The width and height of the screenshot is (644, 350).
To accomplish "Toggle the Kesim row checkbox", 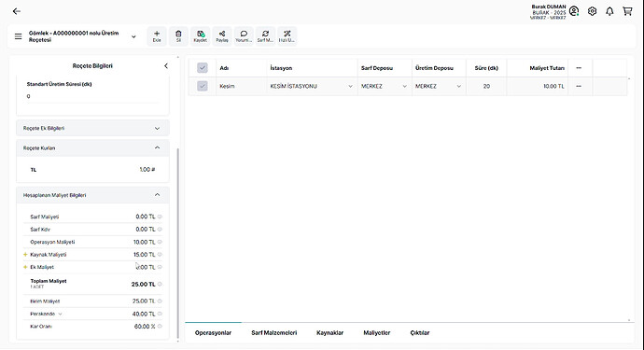I will tap(203, 86).
